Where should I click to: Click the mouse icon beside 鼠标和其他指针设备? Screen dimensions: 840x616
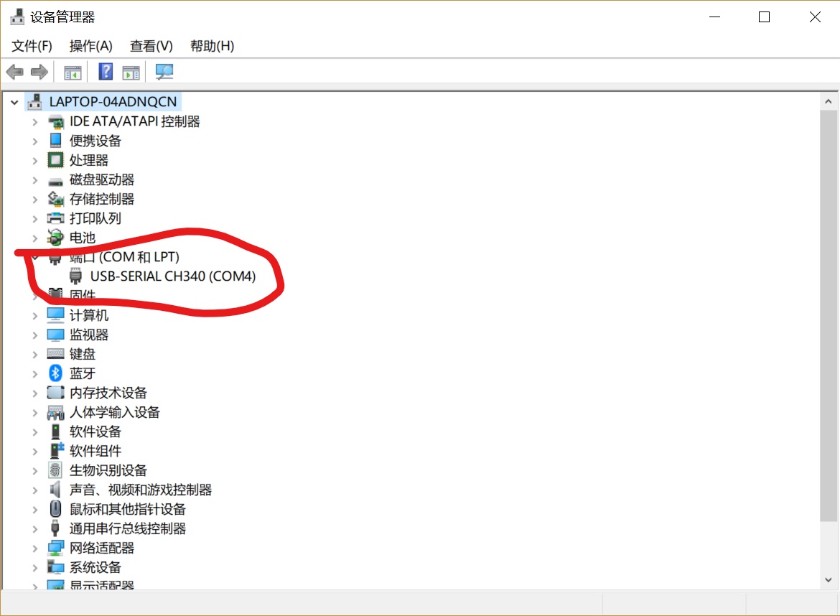coord(55,509)
